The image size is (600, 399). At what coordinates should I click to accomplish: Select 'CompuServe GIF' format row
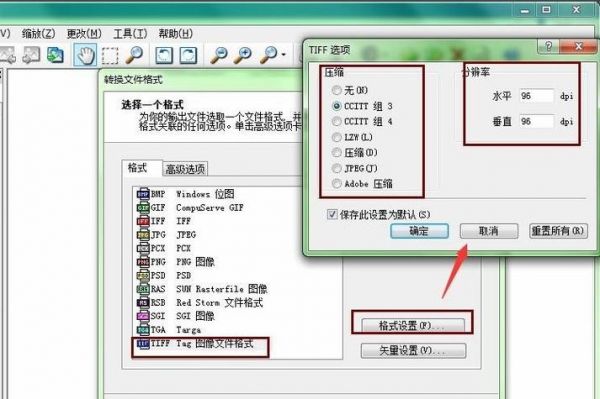click(210, 208)
